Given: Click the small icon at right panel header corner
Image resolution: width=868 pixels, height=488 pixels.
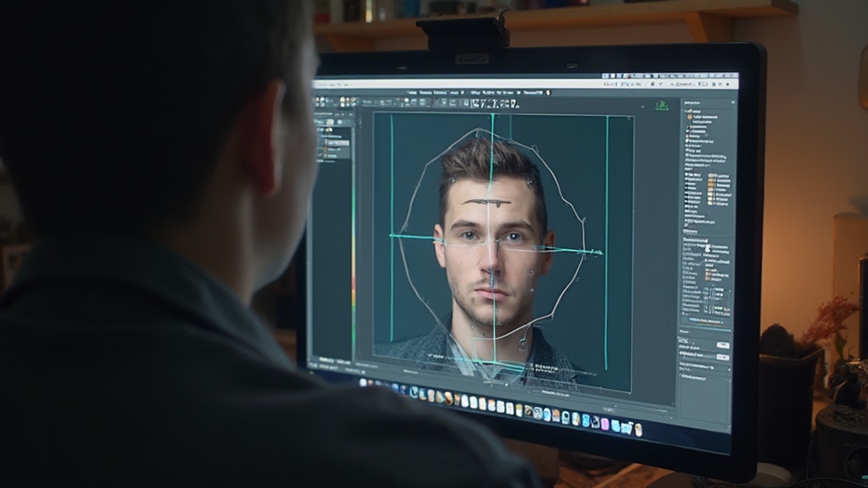Looking at the screenshot, I should coord(733,103).
